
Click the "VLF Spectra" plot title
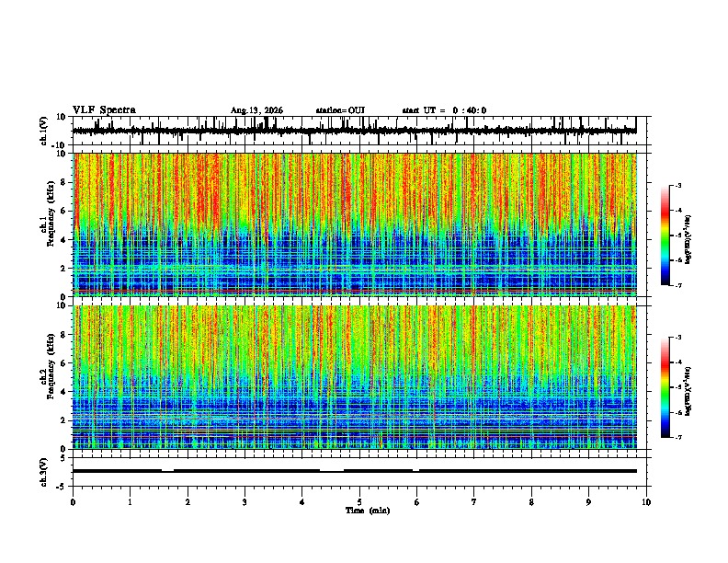tap(104, 110)
